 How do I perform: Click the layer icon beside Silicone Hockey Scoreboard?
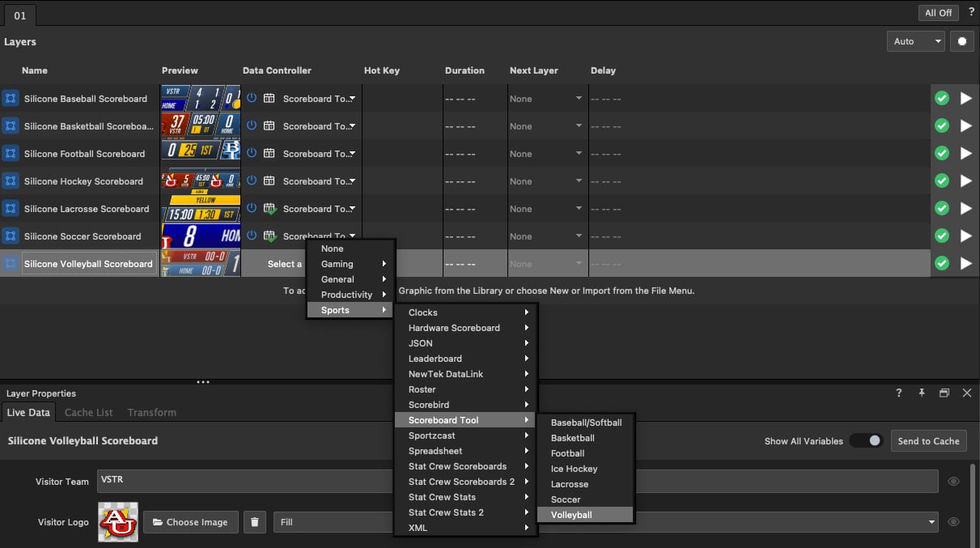[x=11, y=181]
